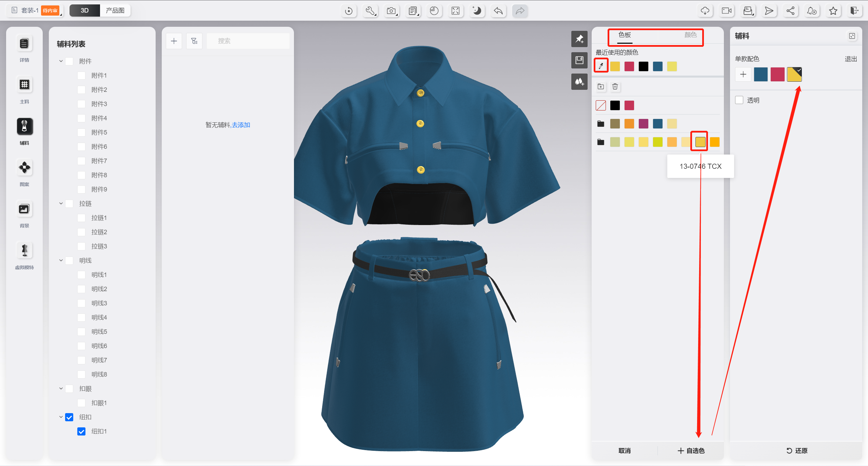Collapse the 附件 tree group
The width and height of the screenshot is (868, 466).
[61, 61]
